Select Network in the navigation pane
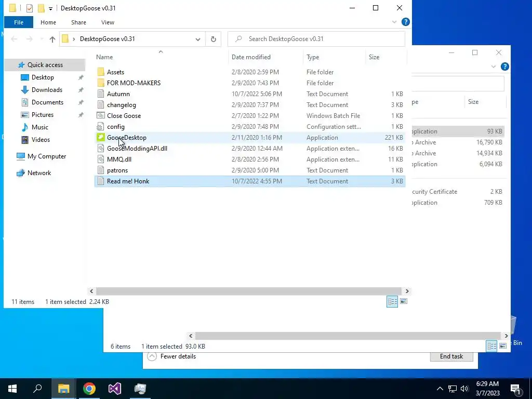532x399 pixels. click(x=39, y=173)
